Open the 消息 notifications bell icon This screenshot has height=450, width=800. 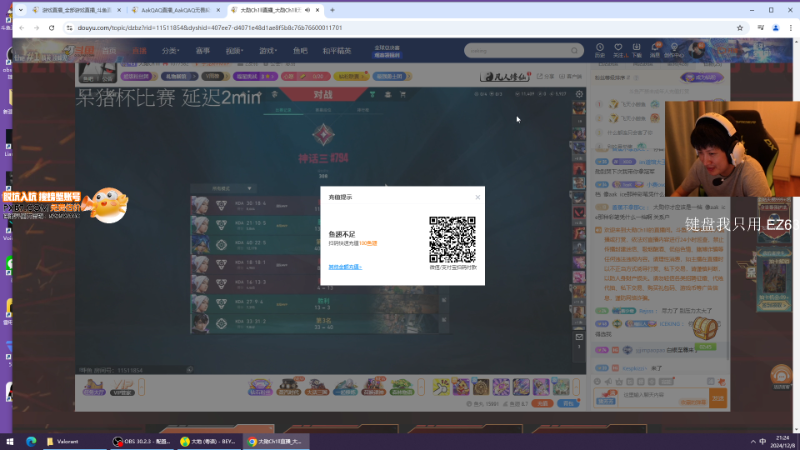click(655, 50)
